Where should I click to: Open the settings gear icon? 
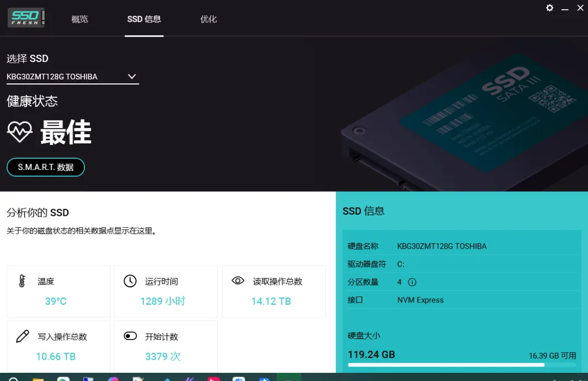549,8
